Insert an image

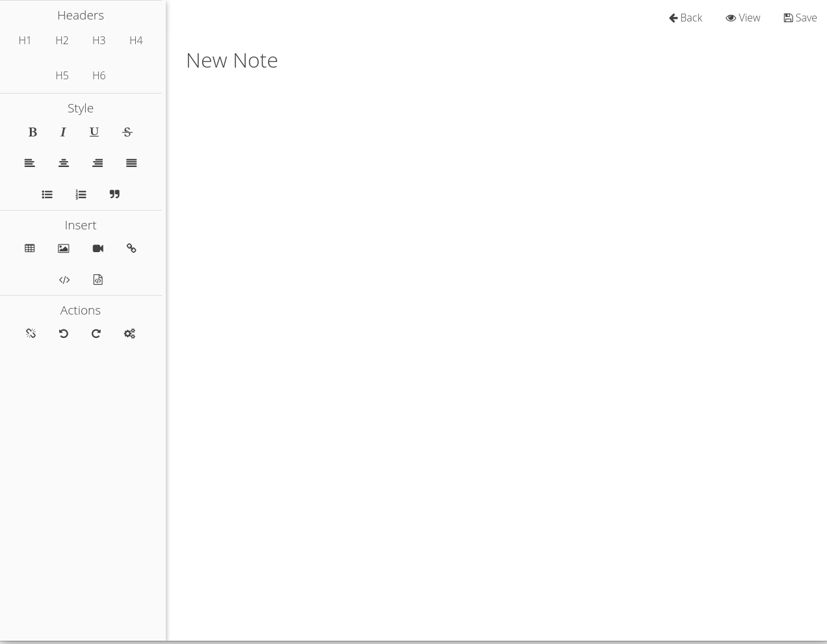tap(64, 248)
